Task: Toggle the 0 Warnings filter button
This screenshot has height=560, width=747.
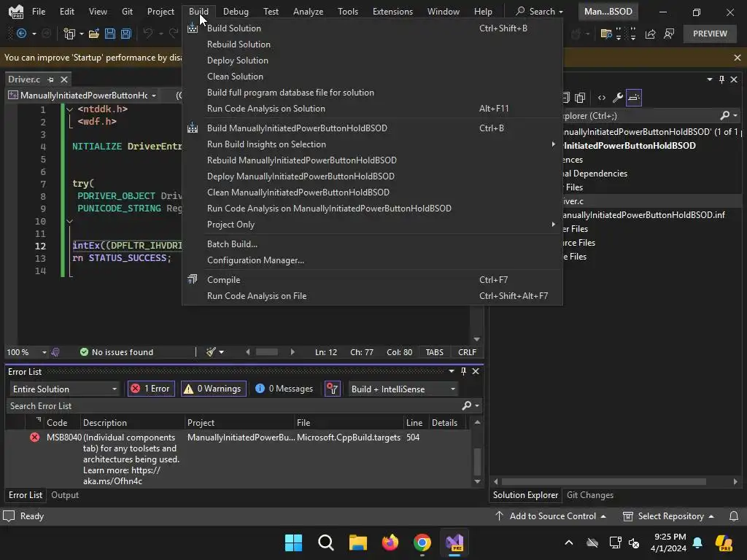Action: 214,389
